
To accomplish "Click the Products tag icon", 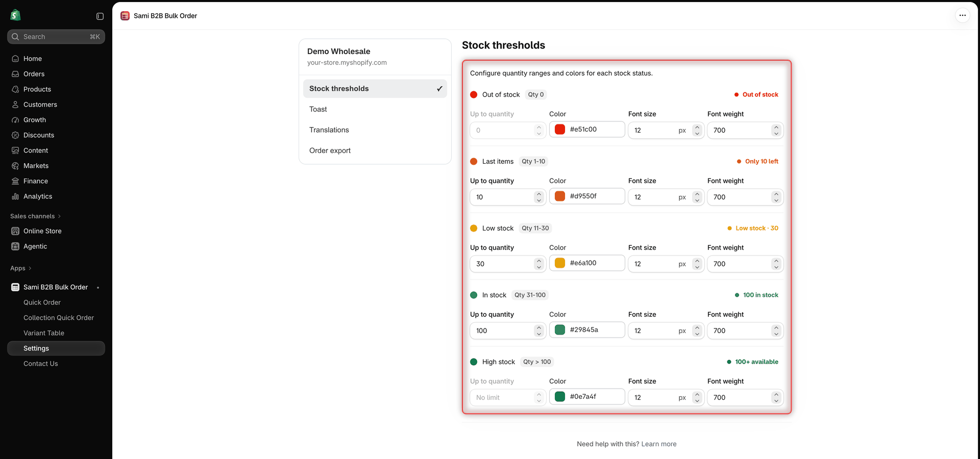I will [15, 89].
